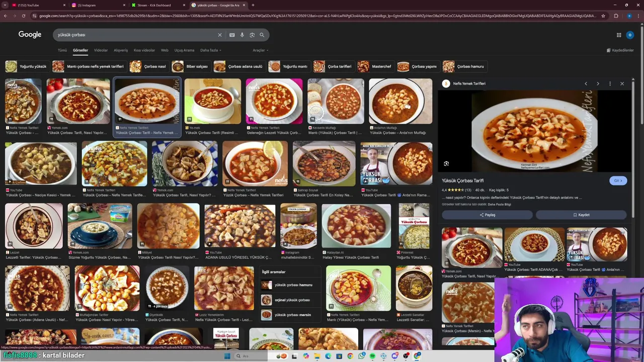Screen dimensions: 644x362
Task: Expand the Daha fazla dropdown
Action: tap(211, 50)
